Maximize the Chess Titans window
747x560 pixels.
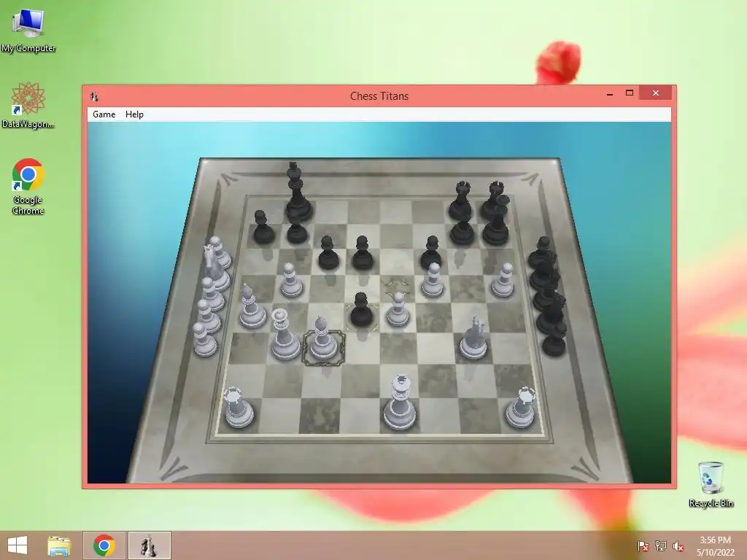click(x=630, y=93)
